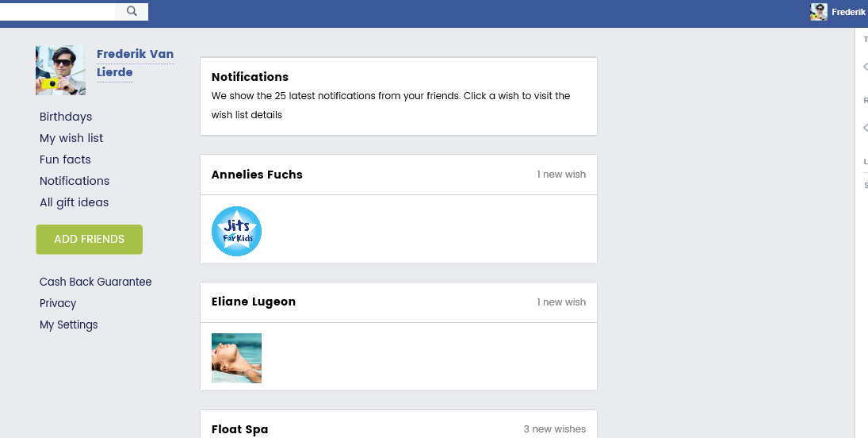Screen dimensions: 868x438
Task: Click the Notifications heading in the card
Action: pos(250,76)
